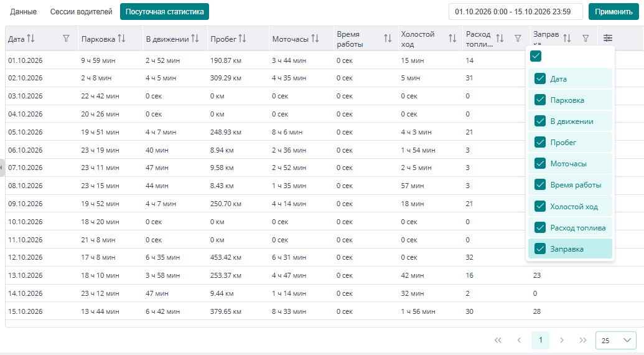Image resolution: width=644 pixels, height=355 pixels.
Task: Click the 6 ч 35 мин moving cell
Action: pos(162,257)
